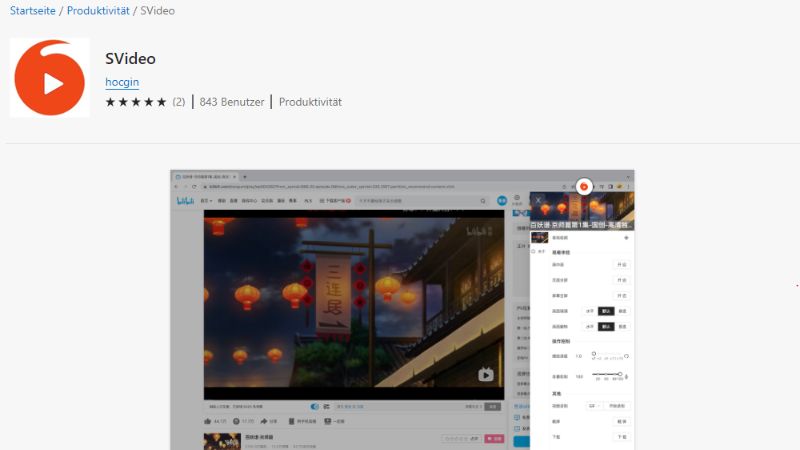
Task: Click the orange SVideo icon in browser toolbar
Action: (x=584, y=186)
